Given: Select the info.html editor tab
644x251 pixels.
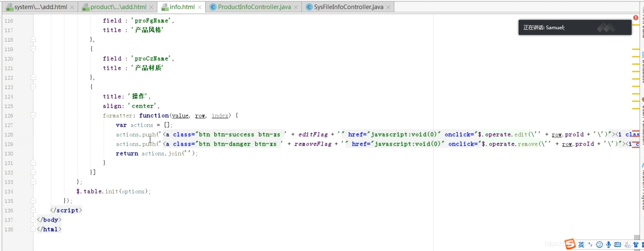Looking at the screenshot, I should coord(181,7).
